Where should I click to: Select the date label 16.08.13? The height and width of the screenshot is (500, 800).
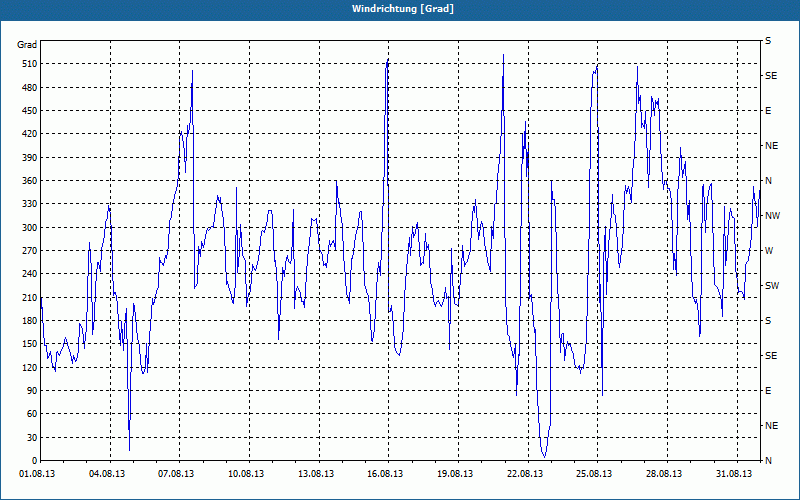click(x=385, y=474)
